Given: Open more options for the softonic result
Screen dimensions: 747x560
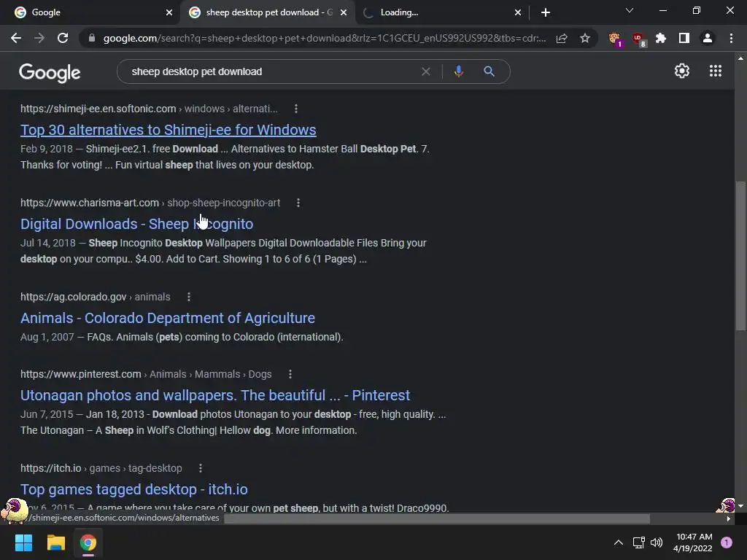Looking at the screenshot, I should [x=296, y=109].
